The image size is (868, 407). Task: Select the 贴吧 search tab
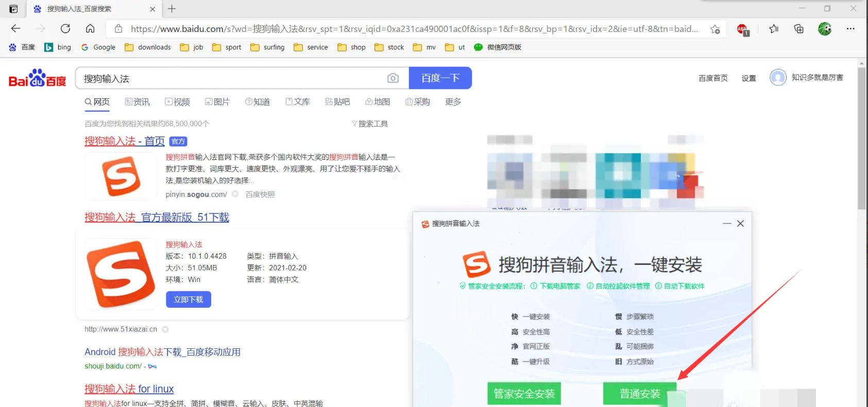[x=337, y=102]
